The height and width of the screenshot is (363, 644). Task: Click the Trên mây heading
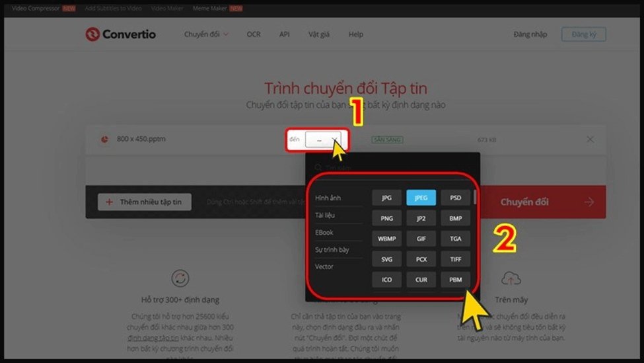(511, 300)
